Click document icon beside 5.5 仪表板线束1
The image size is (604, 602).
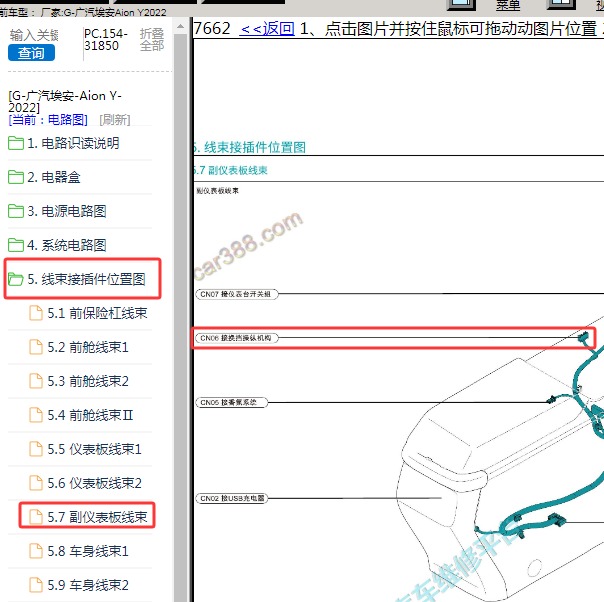coord(36,449)
